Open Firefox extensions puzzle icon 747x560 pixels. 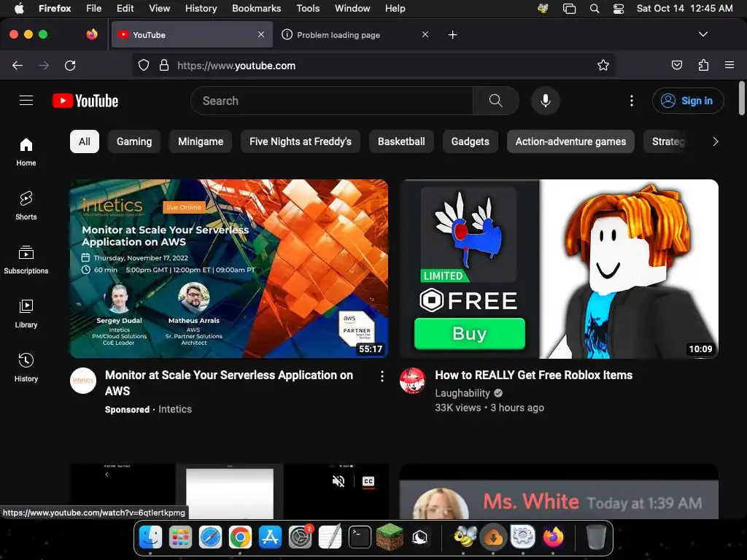pyautogui.click(x=703, y=65)
